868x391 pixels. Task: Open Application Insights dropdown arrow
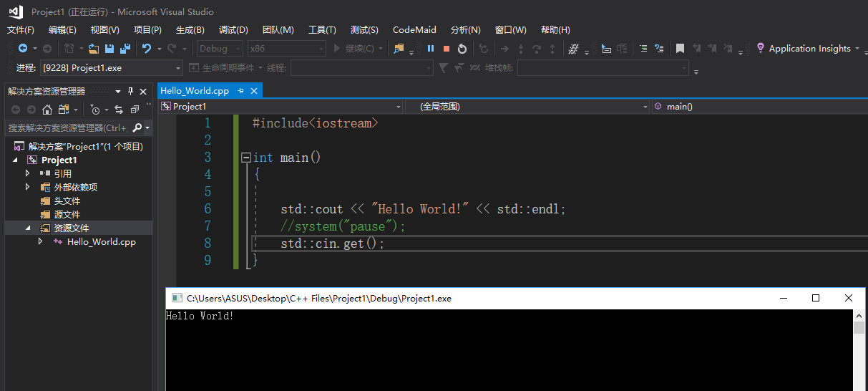tap(857, 48)
